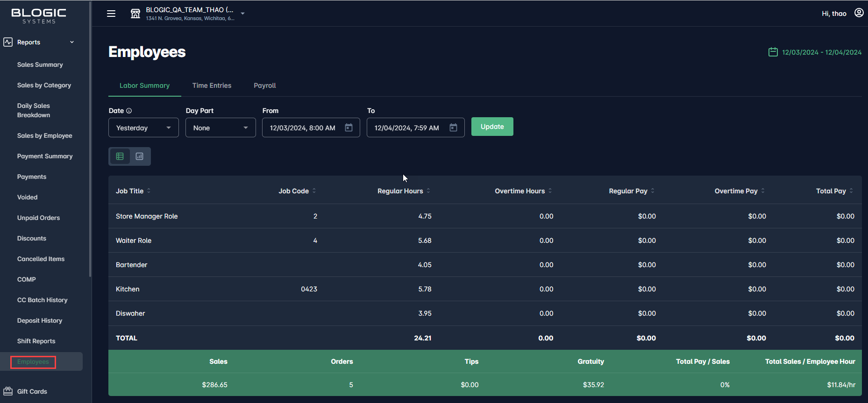This screenshot has width=868, height=403.
Task: Open the Sales by Employee report
Action: [x=45, y=135]
